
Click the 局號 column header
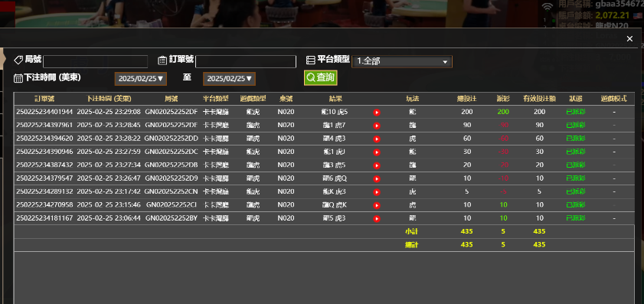tap(171, 99)
